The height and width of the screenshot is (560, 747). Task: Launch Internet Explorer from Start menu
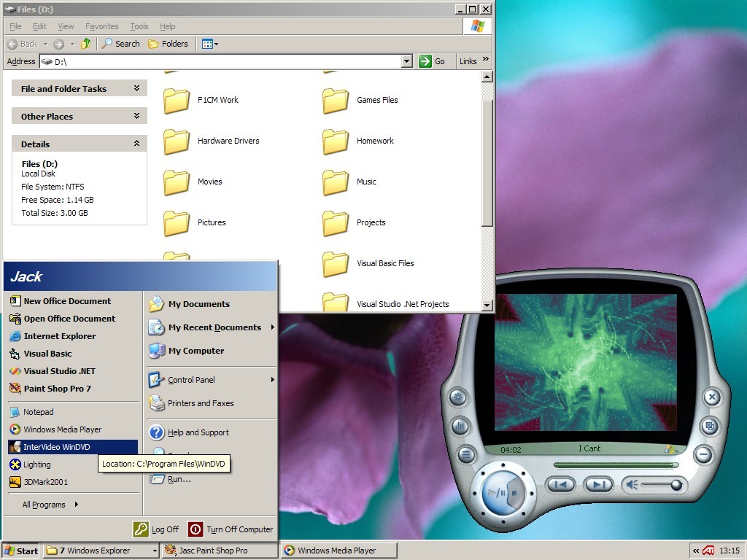coord(73,336)
